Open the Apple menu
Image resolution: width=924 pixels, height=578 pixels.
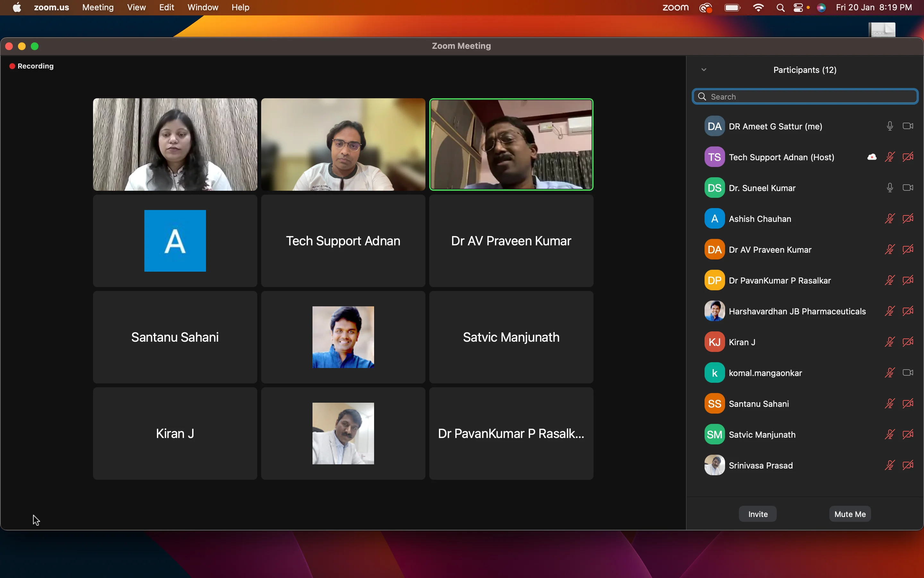coord(17,7)
